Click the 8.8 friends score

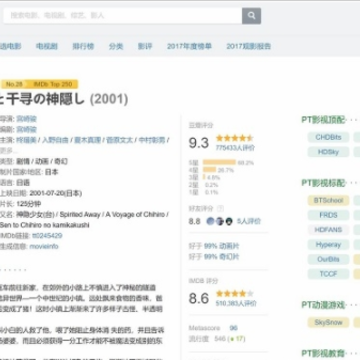[195, 221]
